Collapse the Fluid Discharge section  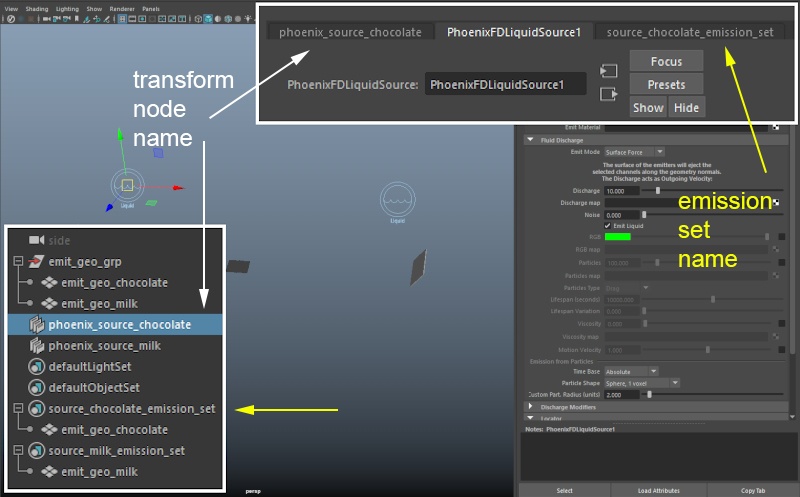pos(531,139)
